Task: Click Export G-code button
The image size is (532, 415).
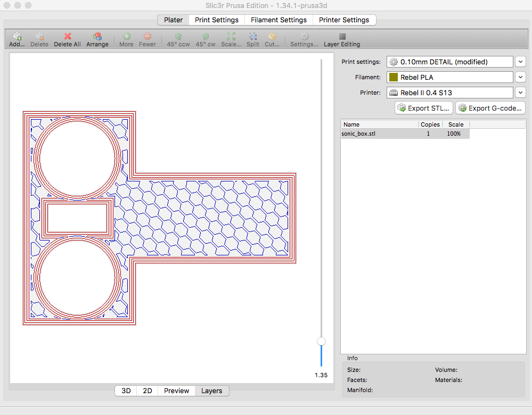Action: [x=490, y=108]
